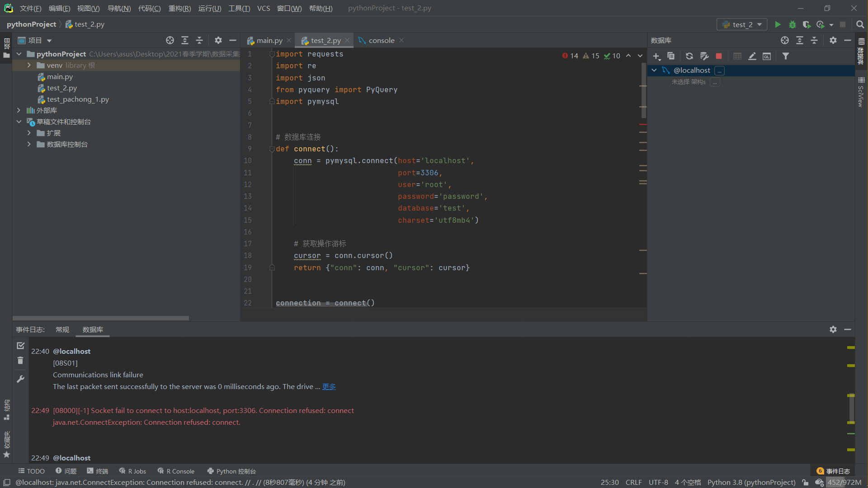Open the 重构 menu
The image size is (868, 488).
[179, 8]
